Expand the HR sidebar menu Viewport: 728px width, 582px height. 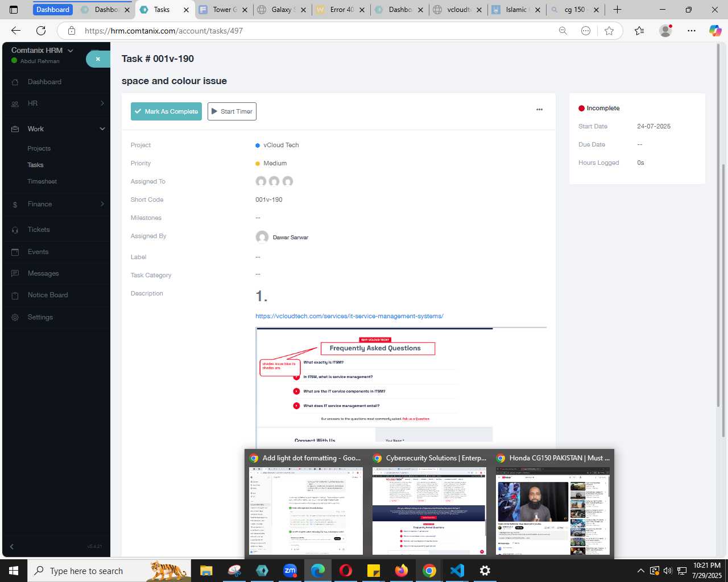[102, 103]
